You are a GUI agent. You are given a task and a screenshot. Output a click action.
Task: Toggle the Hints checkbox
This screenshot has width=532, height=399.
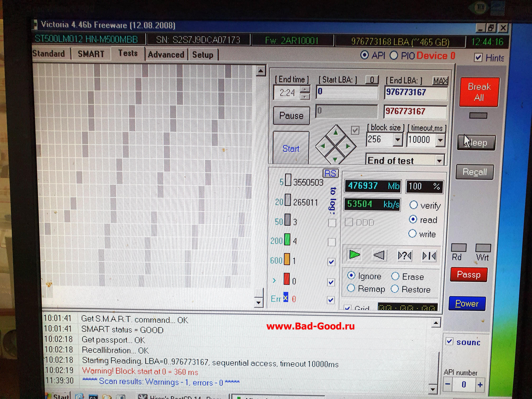point(478,57)
